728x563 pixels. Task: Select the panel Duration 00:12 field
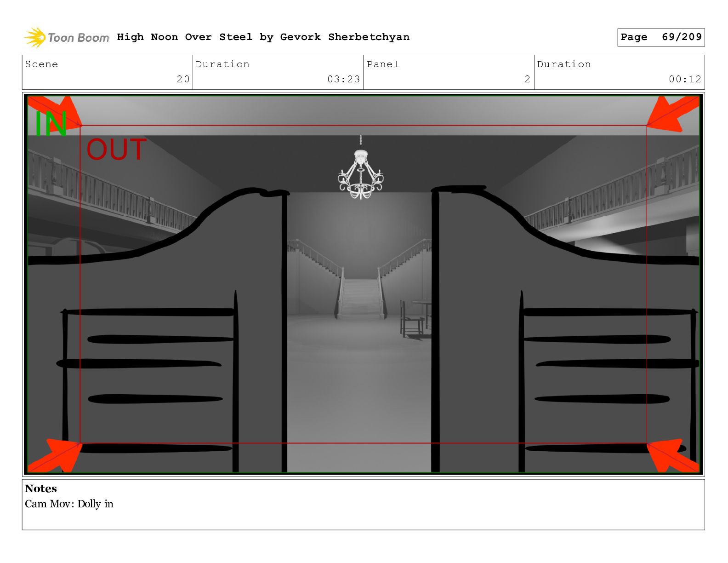pyautogui.click(x=619, y=72)
